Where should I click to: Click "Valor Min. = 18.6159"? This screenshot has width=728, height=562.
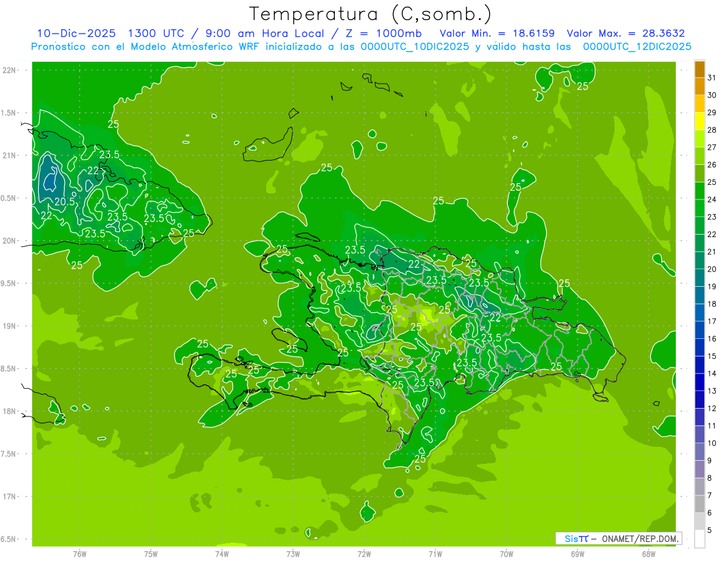(497, 33)
